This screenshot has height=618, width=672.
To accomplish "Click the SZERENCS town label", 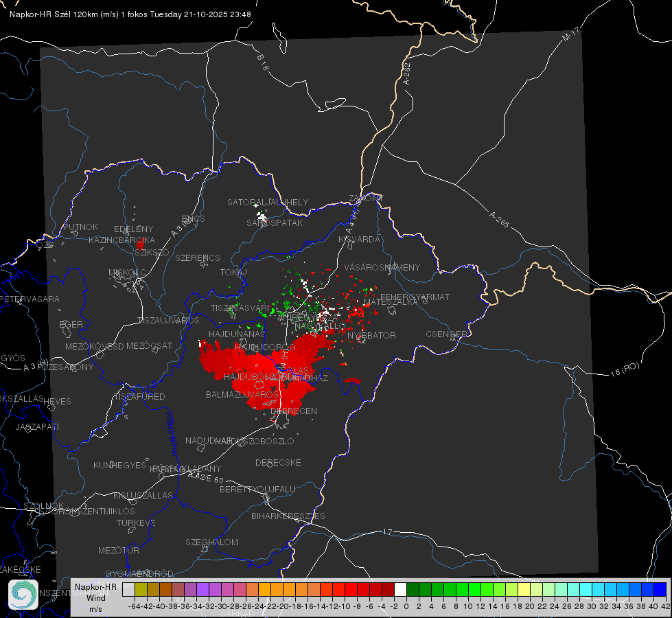I will point(198,257).
